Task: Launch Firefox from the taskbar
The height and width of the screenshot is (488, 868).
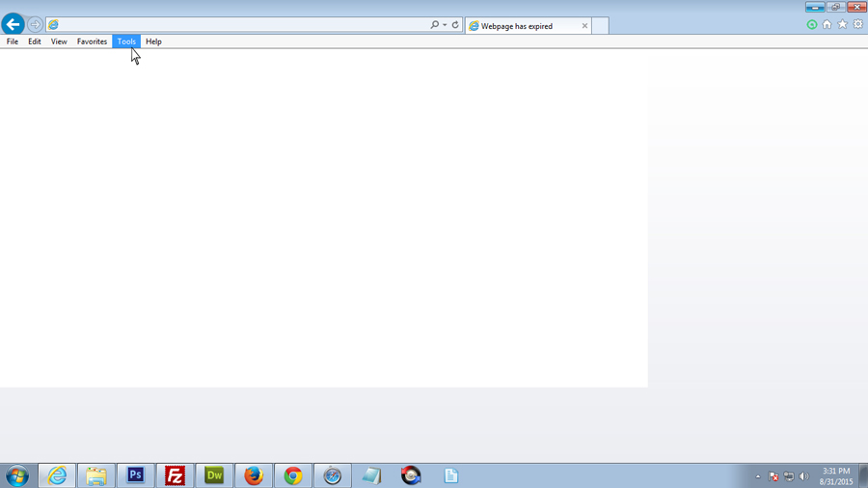Action: click(254, 475)
